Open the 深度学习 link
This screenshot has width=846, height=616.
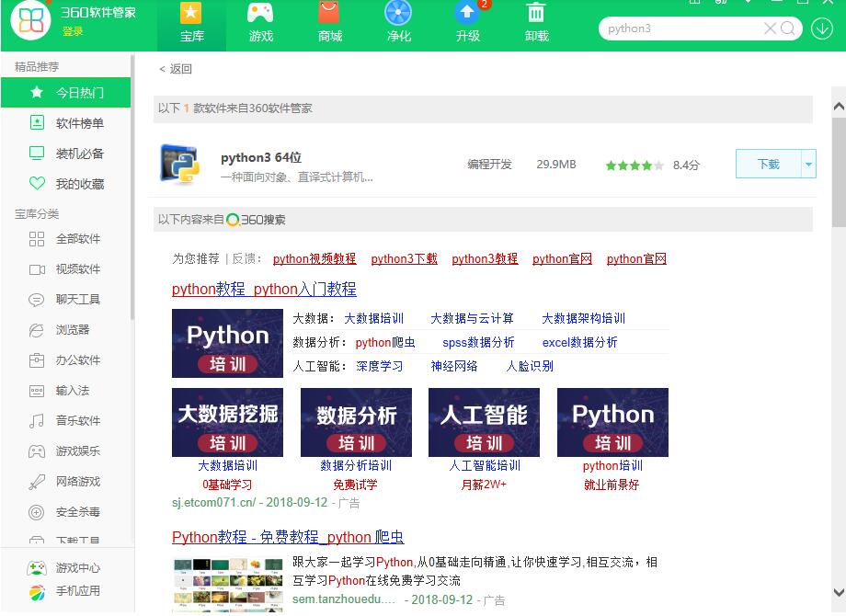pos(379,366)
